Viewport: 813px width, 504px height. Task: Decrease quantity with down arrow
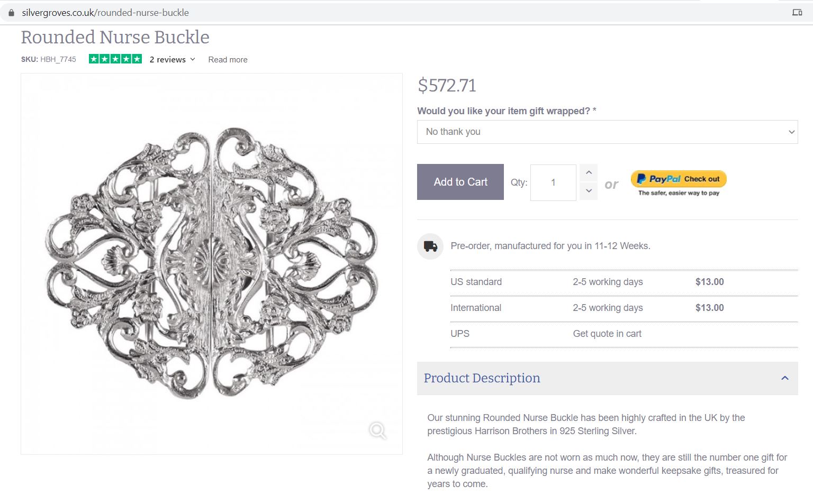[588, 191]
